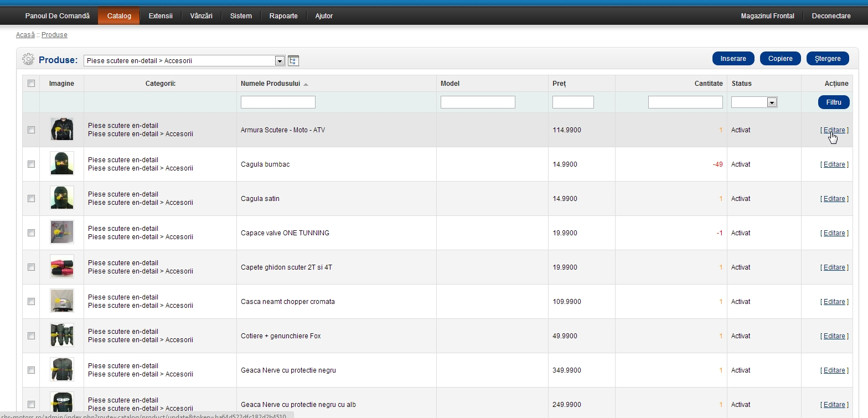Check the box for Cagula satin row
Viewport: 868px width, 418px height.
[x=31, y=198]
